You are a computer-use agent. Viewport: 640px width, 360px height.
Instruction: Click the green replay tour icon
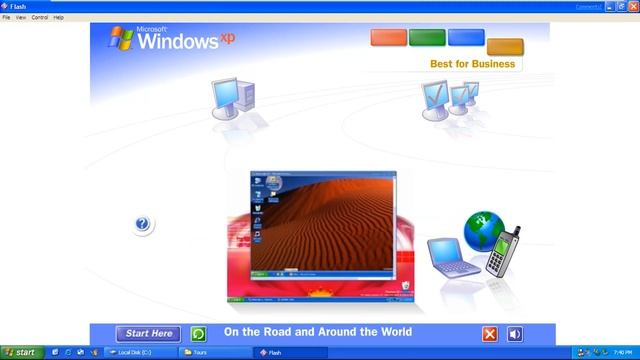[x=198, y=334]
